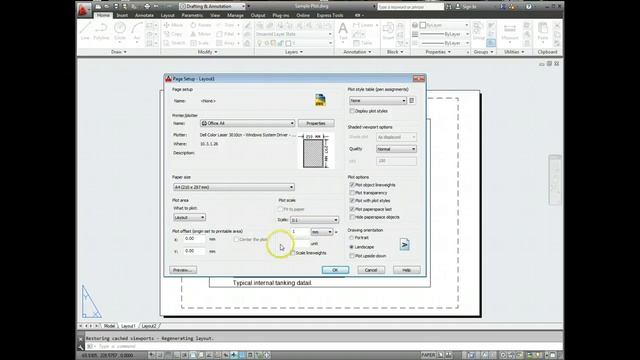Activate the Mirror tool in Modify panel
Viewport: 640px width, 360px height.
(201, 34)
